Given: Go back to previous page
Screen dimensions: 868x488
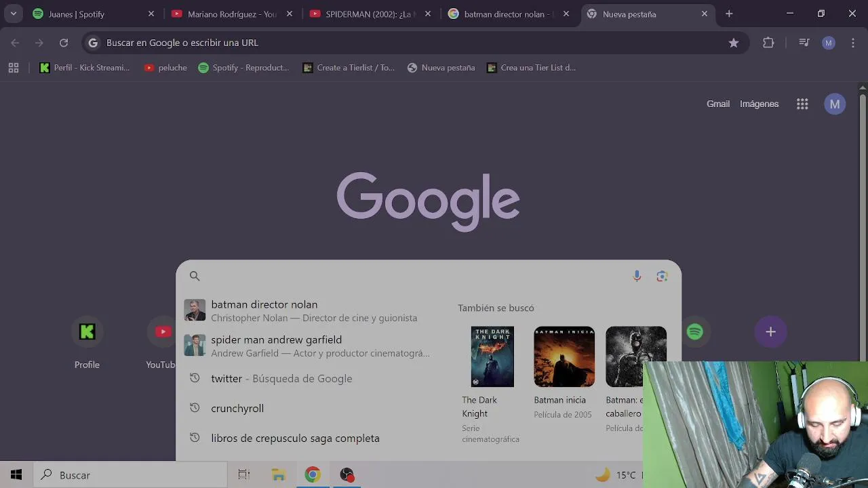Looking at the screenshot, I should tap(15, 43).
